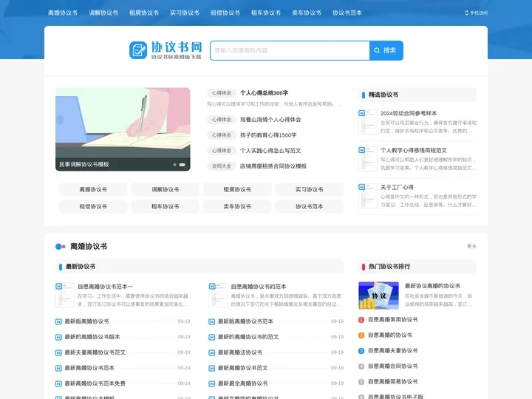The height and width of the screenshot is (399, 532).
Task: Click 心得体会 tag beside 观看山海情个人心得体会
Action: (222, 120)
